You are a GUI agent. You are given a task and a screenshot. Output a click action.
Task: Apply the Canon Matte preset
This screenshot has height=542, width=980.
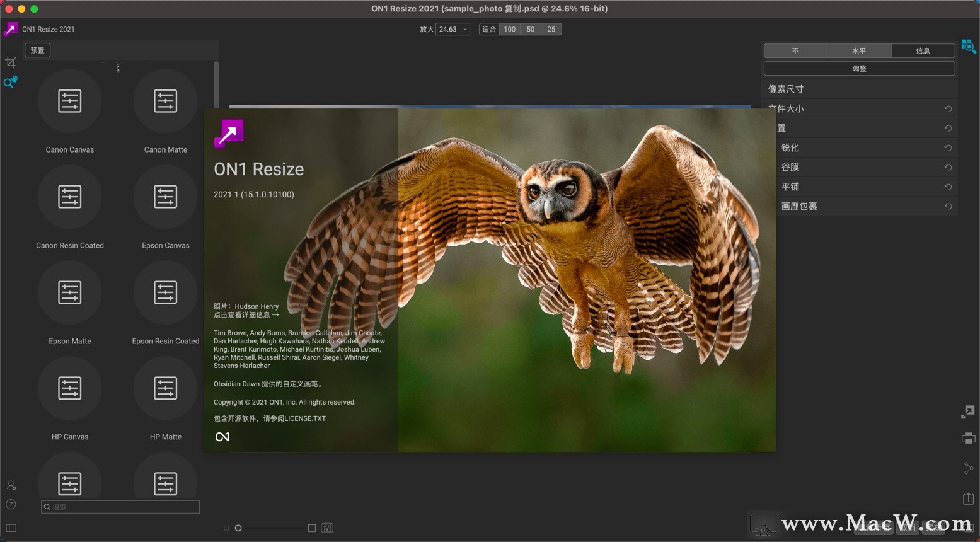(166, 101)
